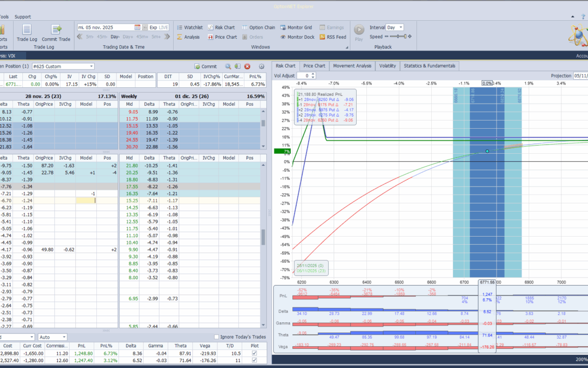
Task: Open the Interval Day dropdown
Action: click(x=401, y=27)
